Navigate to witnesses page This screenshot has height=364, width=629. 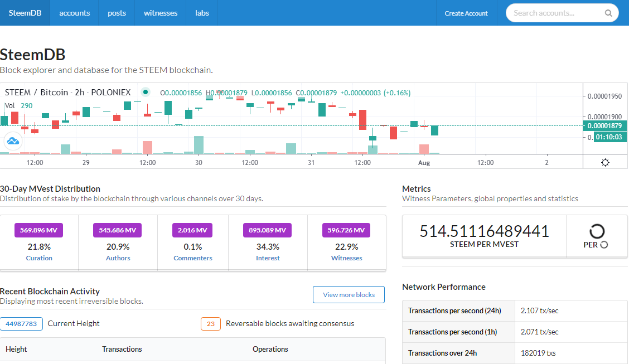coord(161,13)
